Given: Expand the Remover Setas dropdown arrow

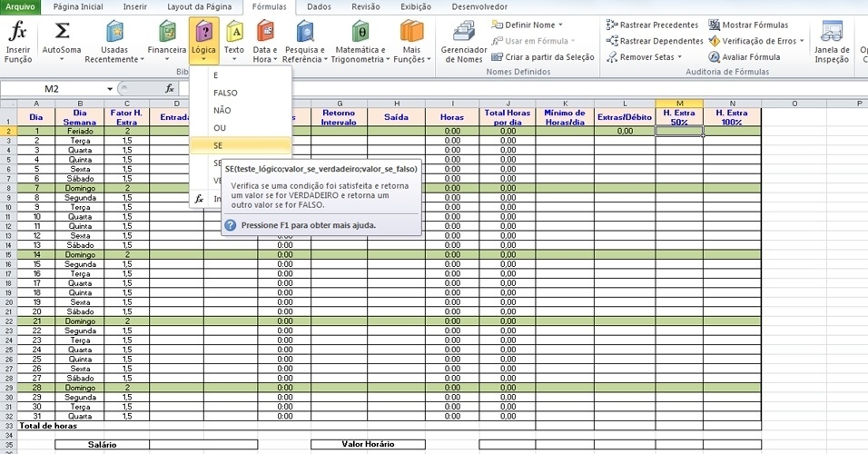Looking at the screenshot, I should point(679,57).
